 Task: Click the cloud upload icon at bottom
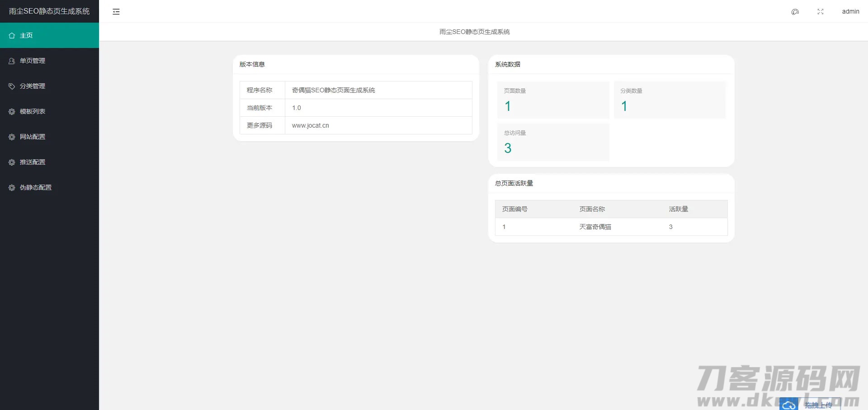[x=789, y=405]
